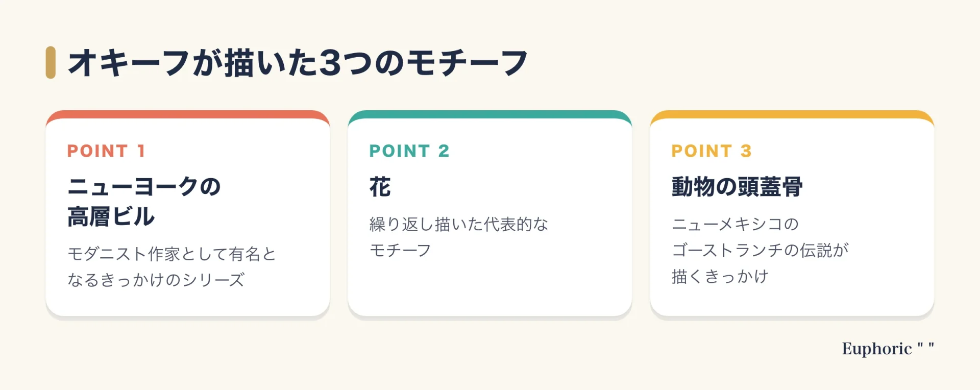Click the quotation marks after Euphoric

(x=925, y=346)
